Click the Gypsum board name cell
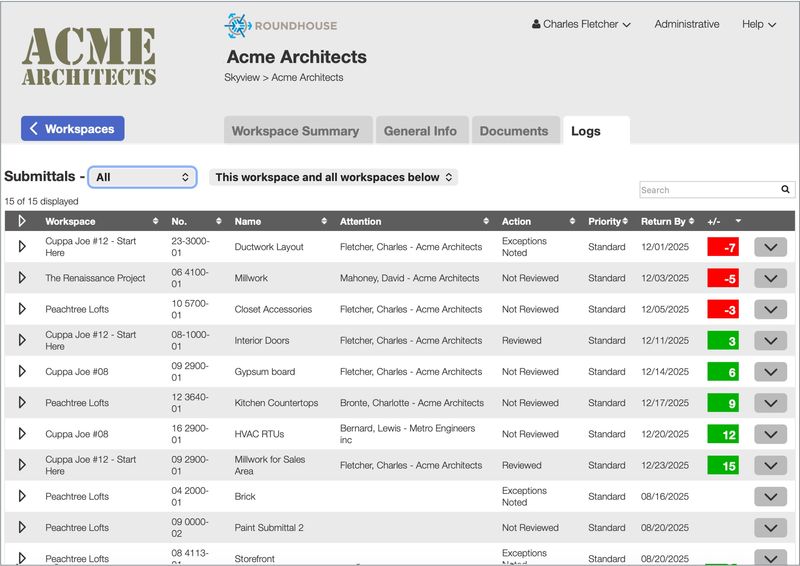Image resolution: width=800 pixels, height=566 pixels. tap(265, 372)
